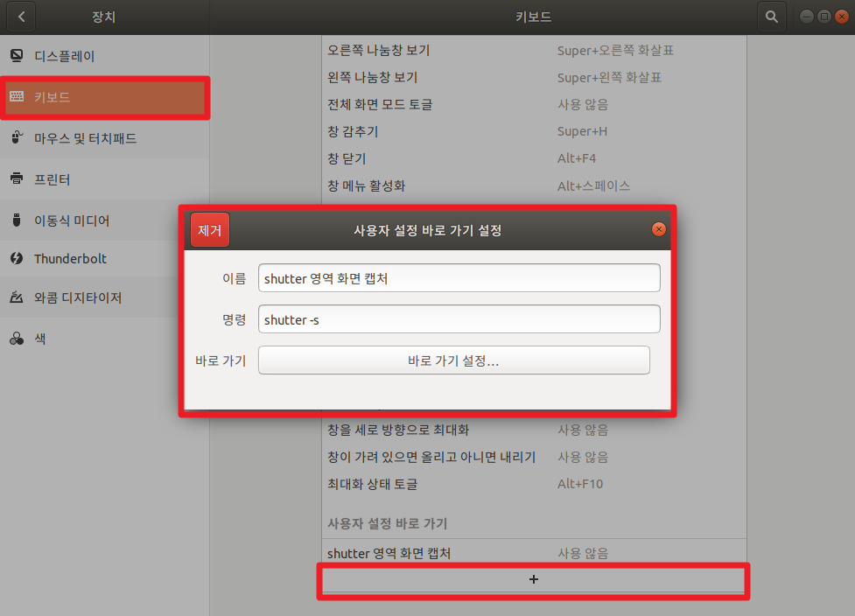Close the 사용자 설정 바로 가기 설정 dialog
The image size is (855, 616).
(x=659, y=229)
